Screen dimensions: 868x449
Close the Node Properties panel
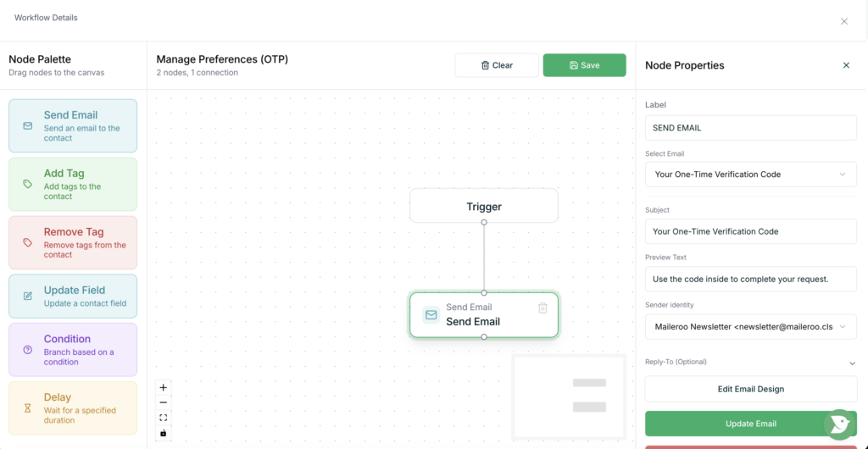846,65
